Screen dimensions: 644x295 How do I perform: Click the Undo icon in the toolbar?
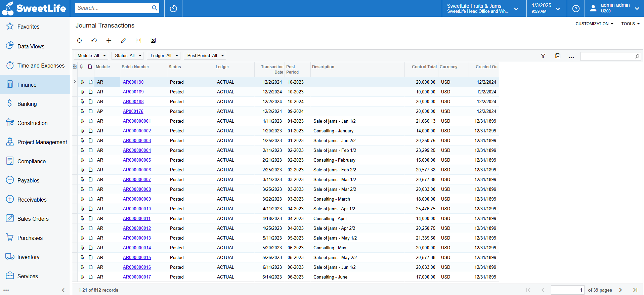94,40
